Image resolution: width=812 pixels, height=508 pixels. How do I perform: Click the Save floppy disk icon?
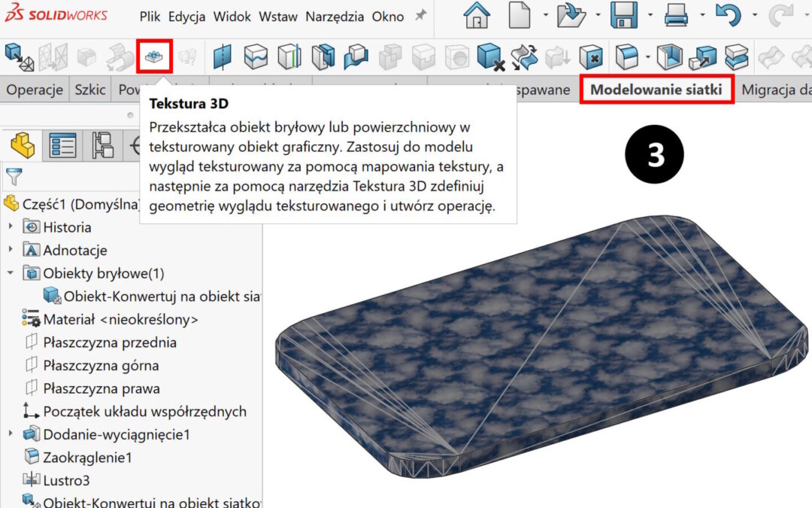tap(624, 16)
